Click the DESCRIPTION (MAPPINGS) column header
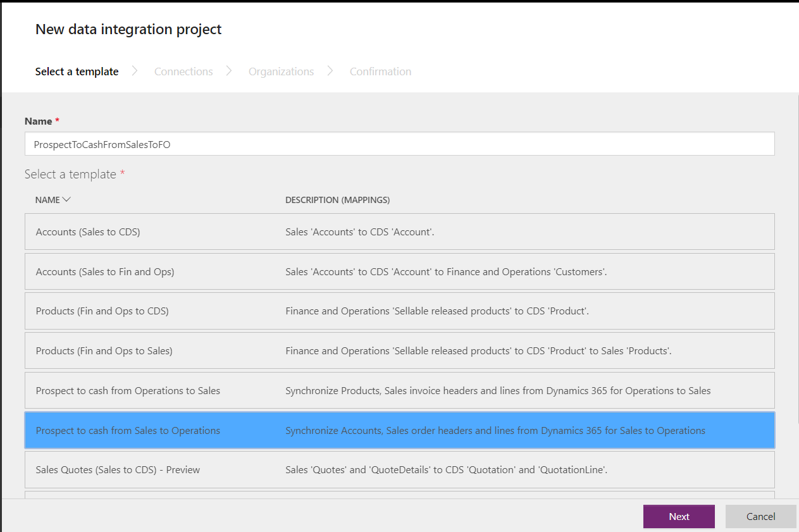The height and width of the screenshot is (532, 799). [x=337, y=200]
